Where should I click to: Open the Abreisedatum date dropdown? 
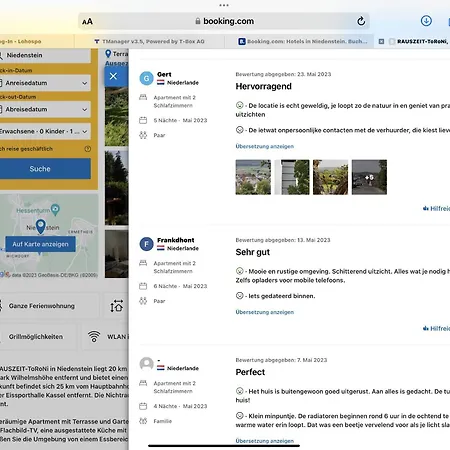(x=45, y=109)
